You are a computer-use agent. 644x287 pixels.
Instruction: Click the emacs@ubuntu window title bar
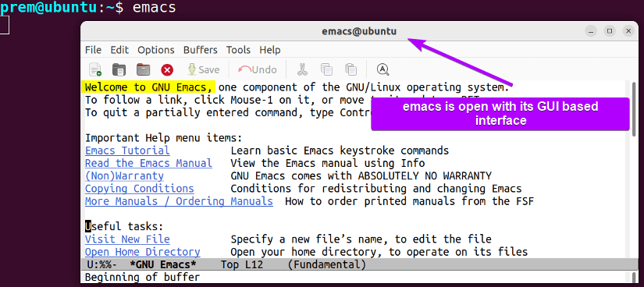[x=359, y=31]
